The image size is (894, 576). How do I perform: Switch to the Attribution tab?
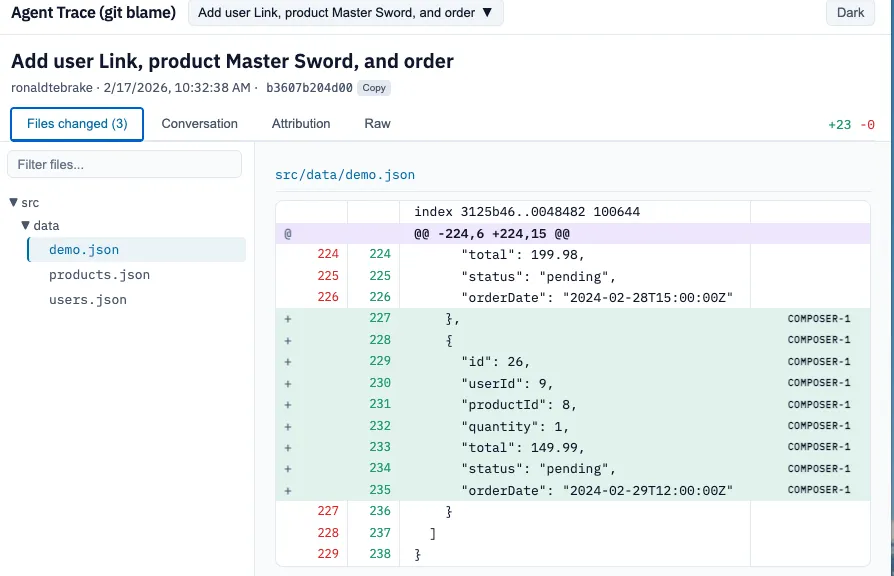[x=301, y=124]
